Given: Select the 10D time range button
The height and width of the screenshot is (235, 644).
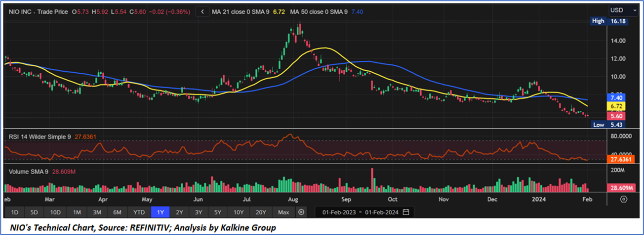Looking at the screenshot, I should tap(55, 212).
